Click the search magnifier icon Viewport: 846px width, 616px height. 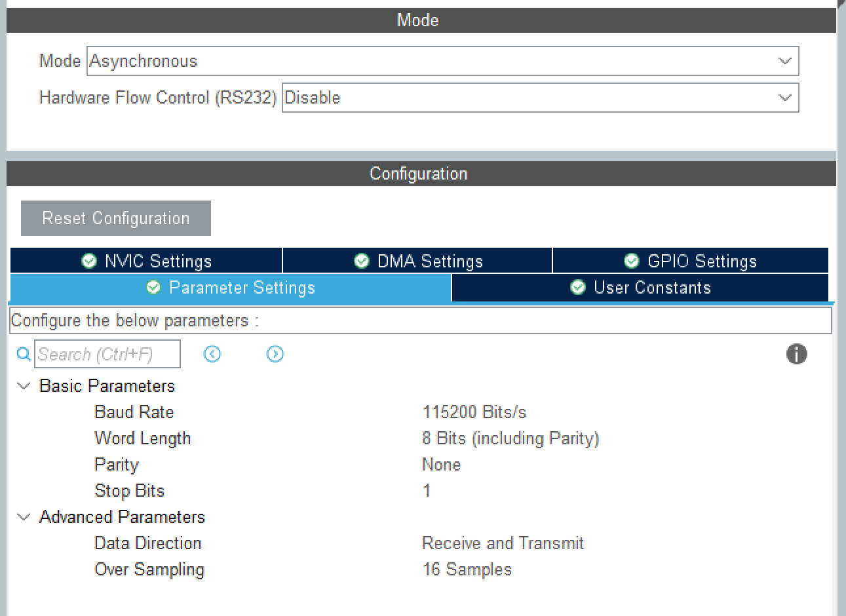coord(24,355)
